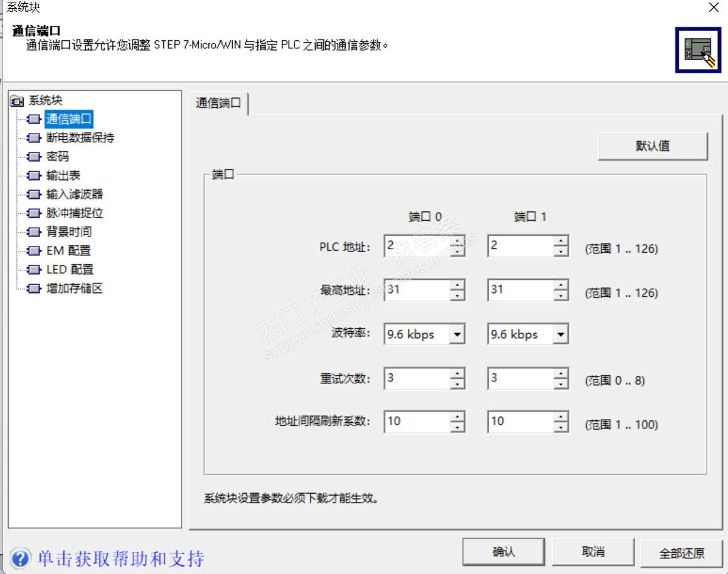Click the 输入滤波器 node icon
The width and height of the screenshot is (728, 574).
coord(34,194)
